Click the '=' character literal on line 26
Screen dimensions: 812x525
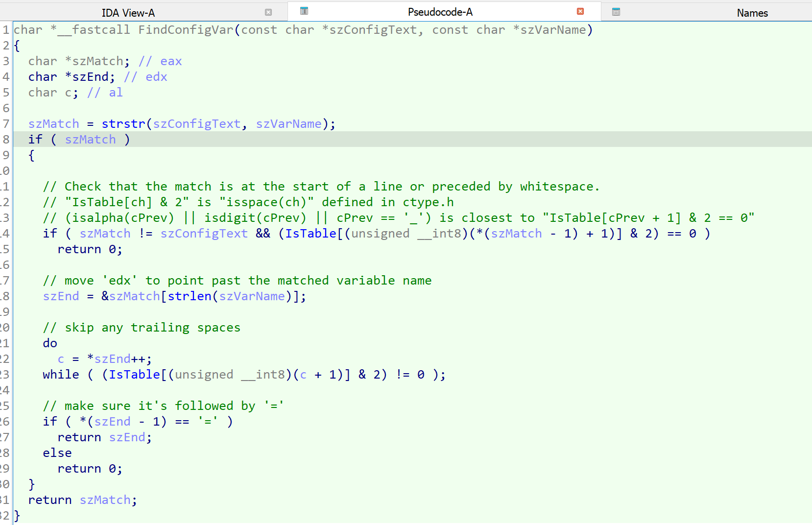point(208,422)
